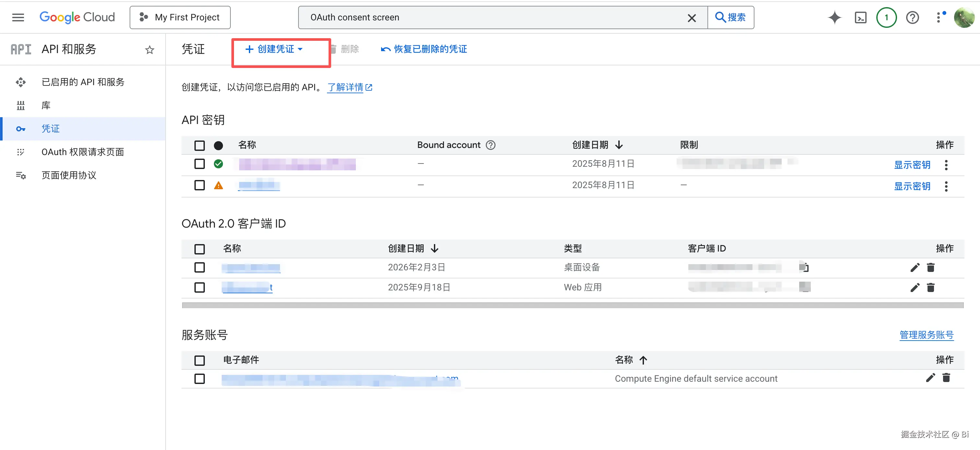
Task: Open 已启用的 API 和服务
Action: pyautogui.click(x=83, y=82)
